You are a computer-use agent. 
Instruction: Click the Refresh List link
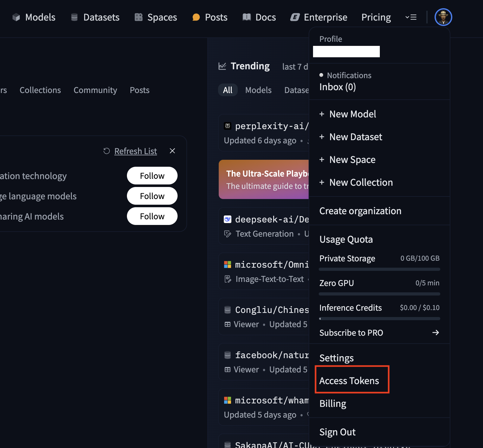tap(135, 151)
